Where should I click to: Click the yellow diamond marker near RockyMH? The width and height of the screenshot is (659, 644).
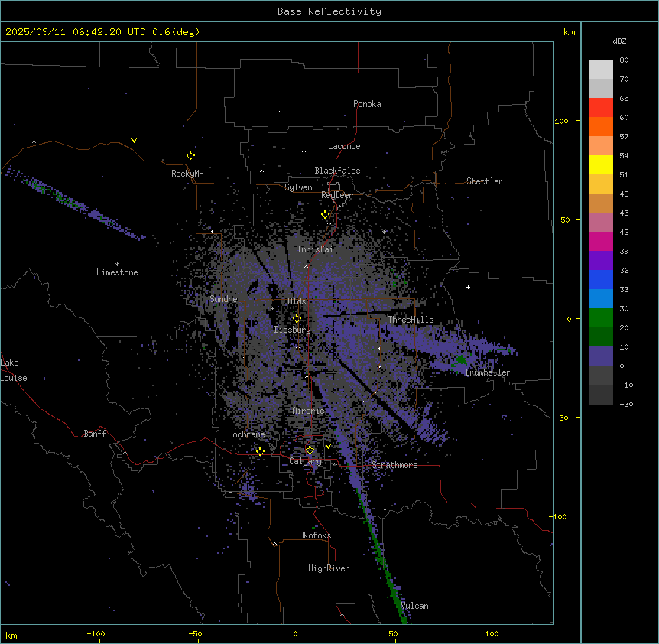(191, 156)
